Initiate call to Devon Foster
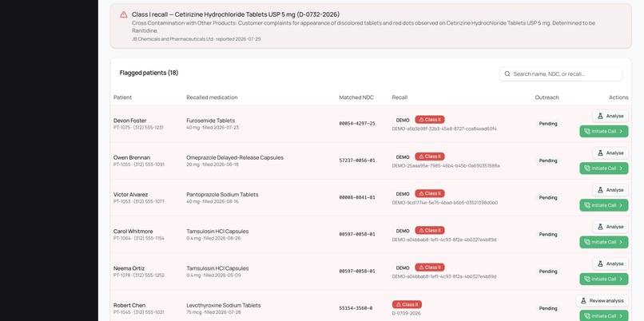The height and width of the screenshot is (321, 644). 604,132
